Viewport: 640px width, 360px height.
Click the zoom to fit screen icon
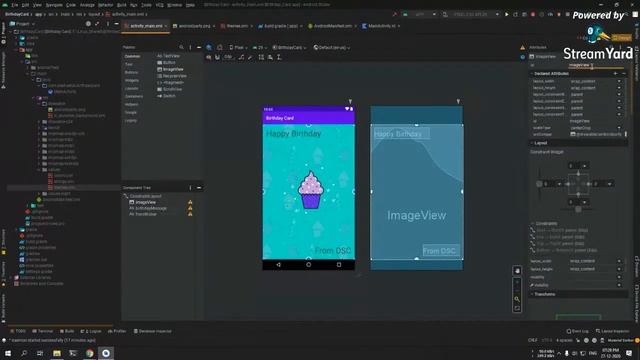coord(517,309)
